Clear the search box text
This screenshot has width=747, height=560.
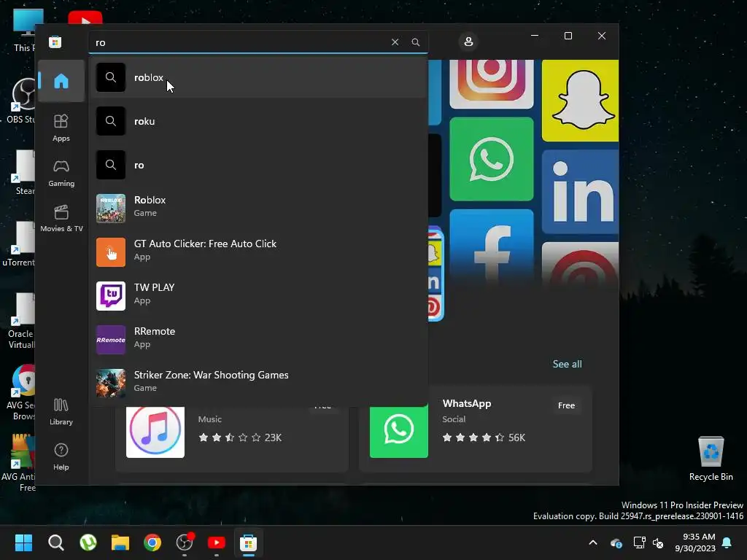tap(395, 42)
